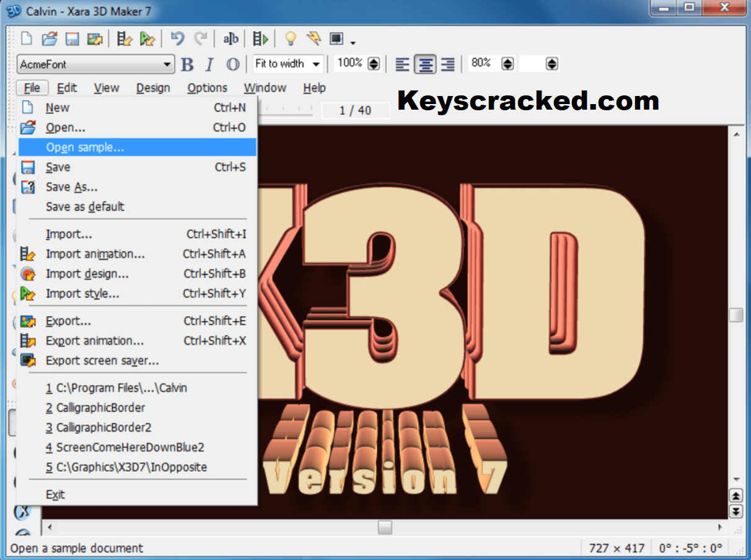Click the 727 × 417 size in status bar

[617, 548]
